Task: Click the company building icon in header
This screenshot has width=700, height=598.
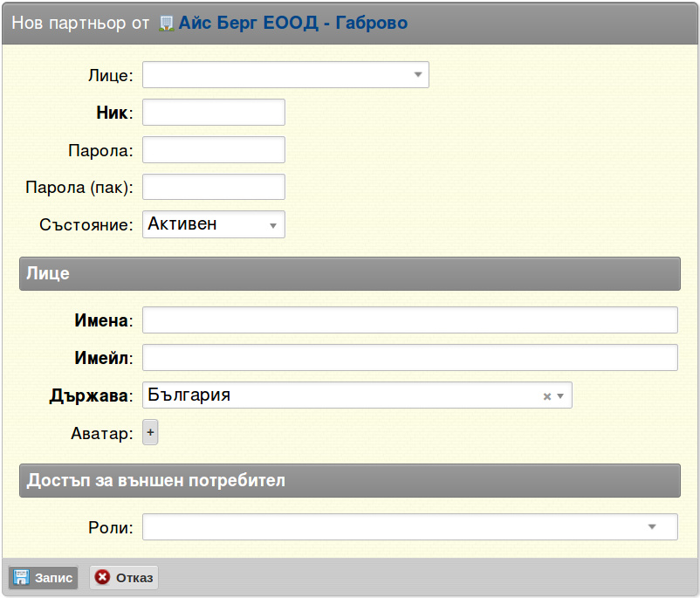Action: (167, 24)
